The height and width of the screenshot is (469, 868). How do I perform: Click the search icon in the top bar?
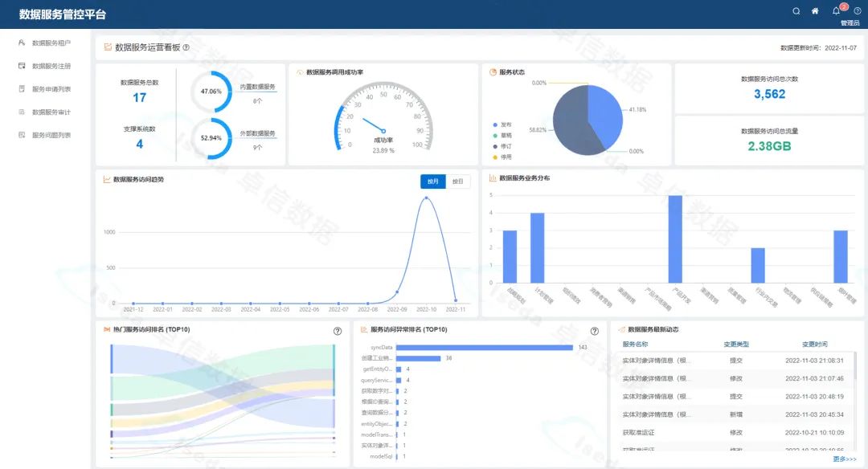coord(796,11)
